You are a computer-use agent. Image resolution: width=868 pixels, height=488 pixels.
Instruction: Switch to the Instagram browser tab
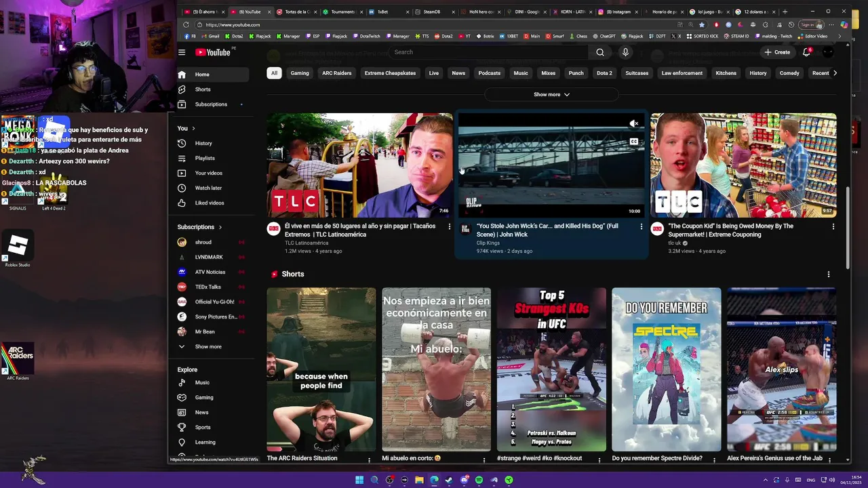point(617,12)
